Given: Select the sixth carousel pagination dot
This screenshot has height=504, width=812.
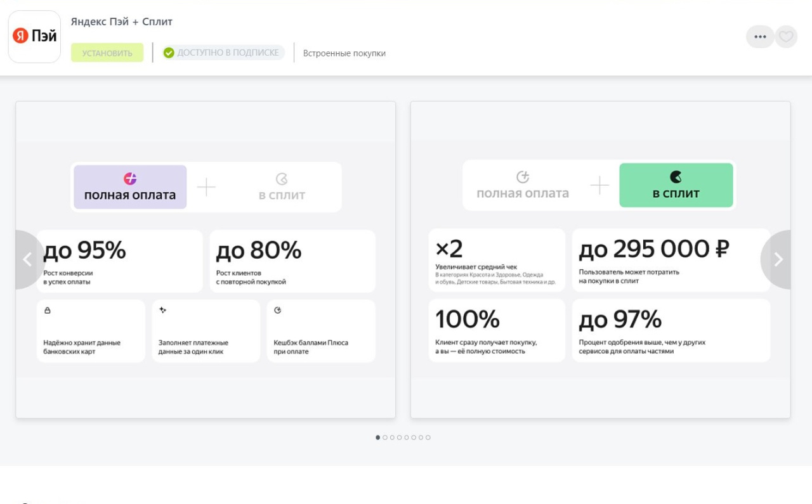Looking at the screenshot, I should click(414, 437).
